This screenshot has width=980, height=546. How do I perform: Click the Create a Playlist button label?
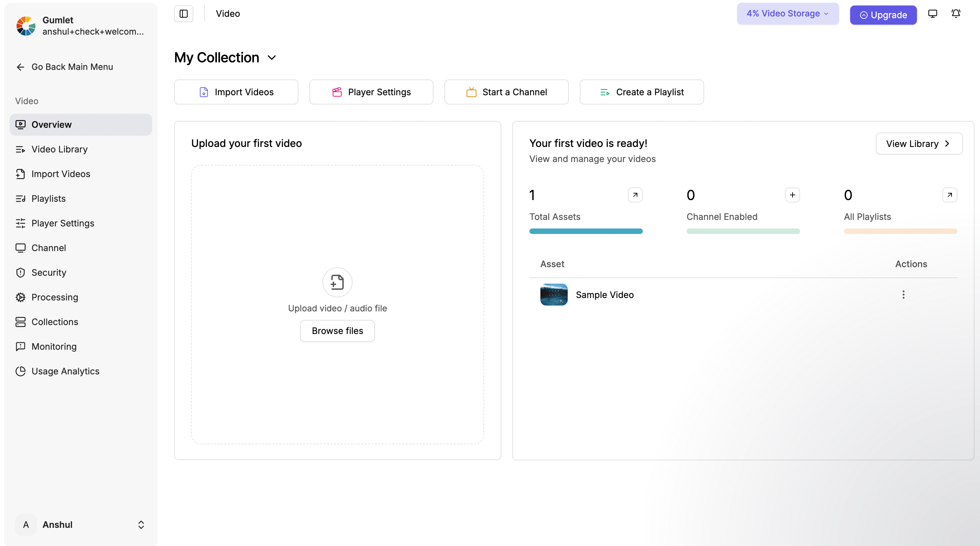(x=650, y=92)
